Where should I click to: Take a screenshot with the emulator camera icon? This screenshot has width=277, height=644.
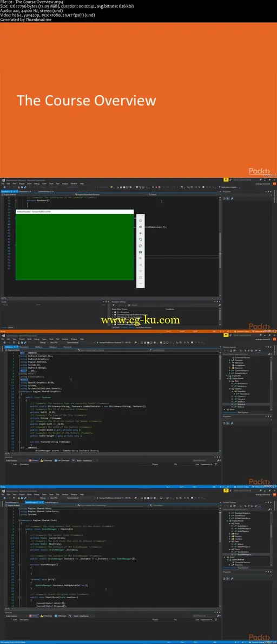141,252
